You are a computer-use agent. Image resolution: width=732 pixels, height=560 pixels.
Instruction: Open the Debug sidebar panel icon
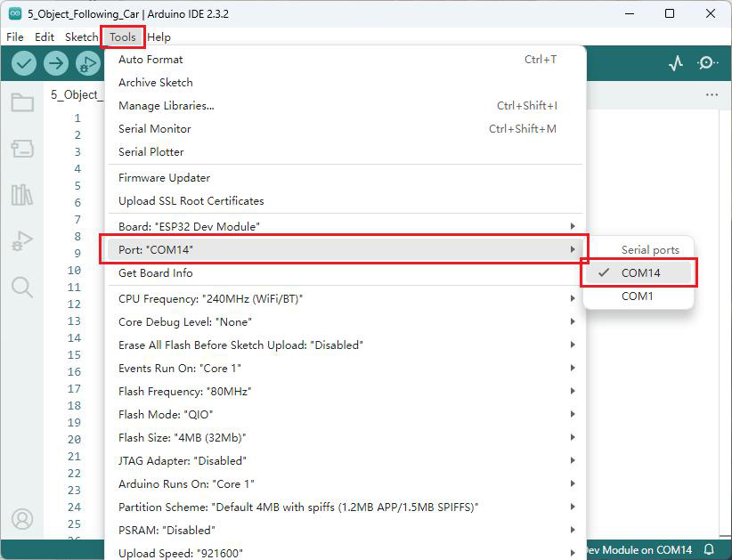[22, 240]
